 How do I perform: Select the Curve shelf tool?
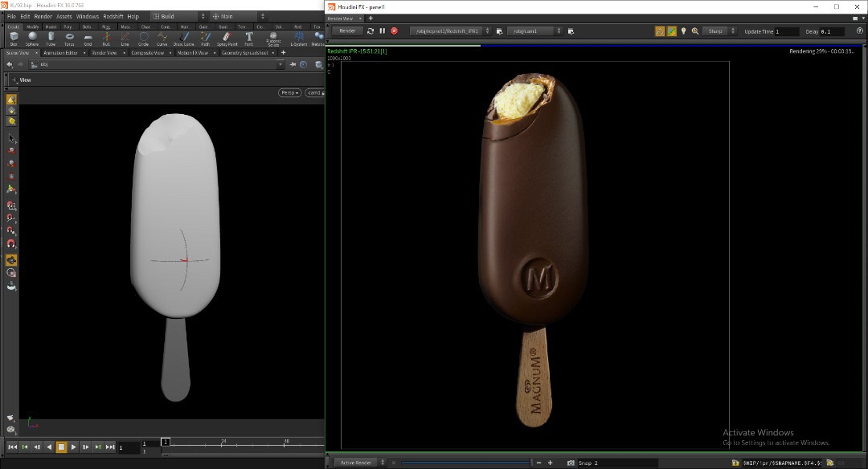(x=162, y=39)
